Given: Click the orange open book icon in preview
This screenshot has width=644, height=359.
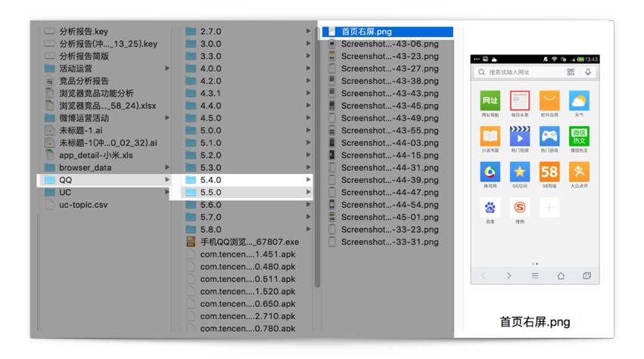Looking at the screenshot, I should point(490,136).
